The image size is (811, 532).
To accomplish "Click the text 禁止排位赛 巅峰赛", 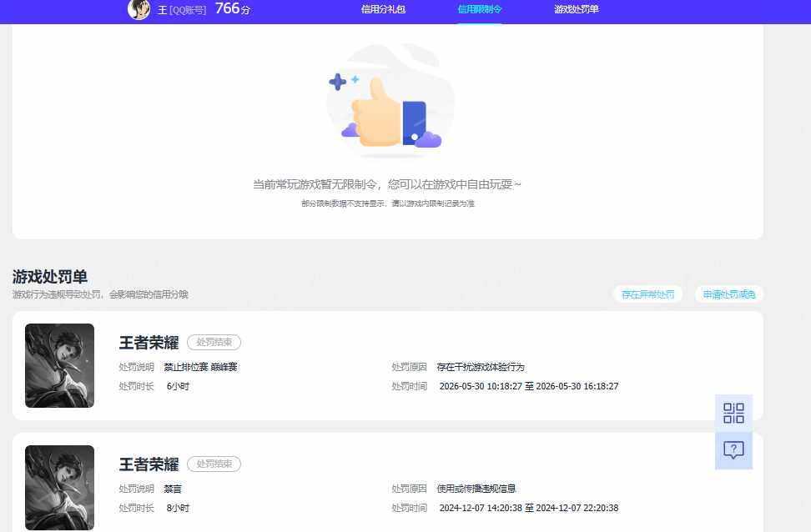I will pyautogui.click(x=201, y=367).
